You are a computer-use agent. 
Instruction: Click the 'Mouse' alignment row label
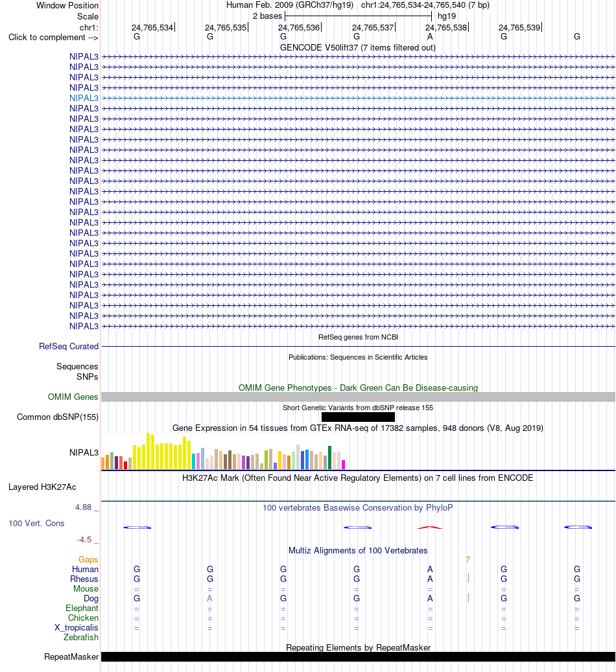(86, 589)
